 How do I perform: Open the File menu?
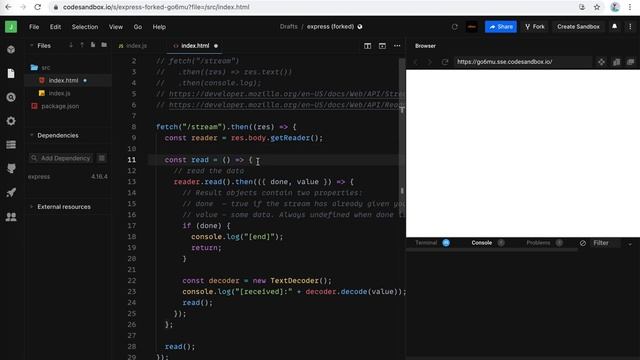click(x=34, y=27)
